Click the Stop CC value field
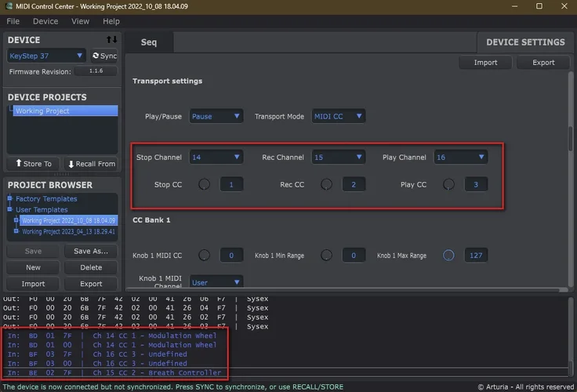Screen dimensions: 577x392 231,184
